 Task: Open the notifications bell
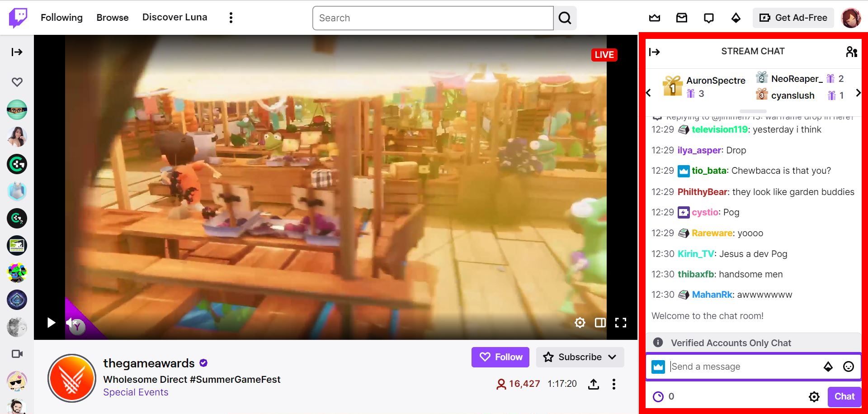[x=709, y=18]
